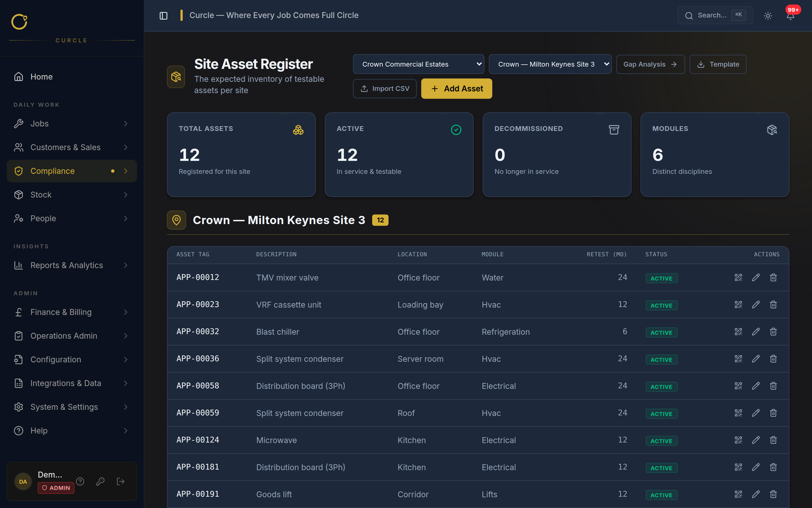Show QR code for APP-00023
Viewport: 812px width, 508px height.
point(738,305)
